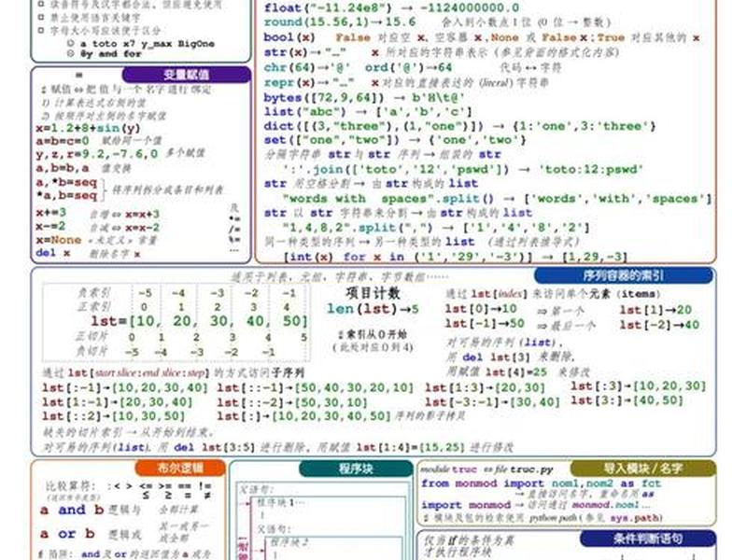Click the 导入模块/名字 section header
Viewport: 747px width, 560px height.
[x=643, y=469]
